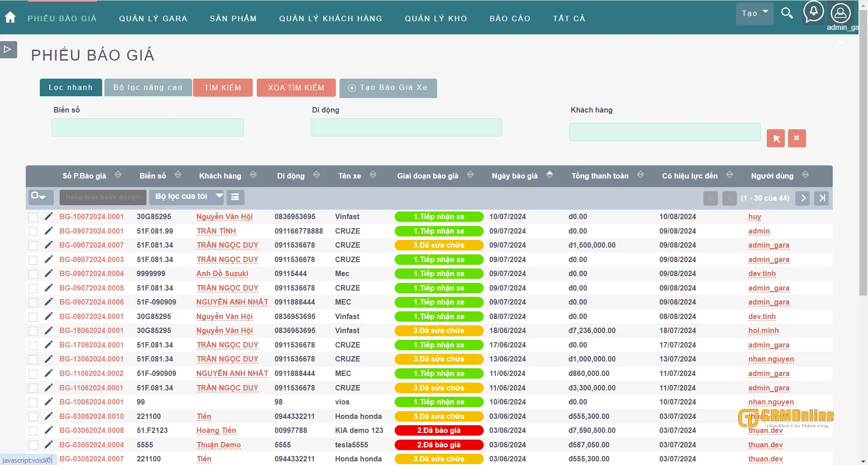This screenshot has width=868, height=465.
Task: Open select-all checkbox dropdown arrow
Action: click(x=42, y=197)
